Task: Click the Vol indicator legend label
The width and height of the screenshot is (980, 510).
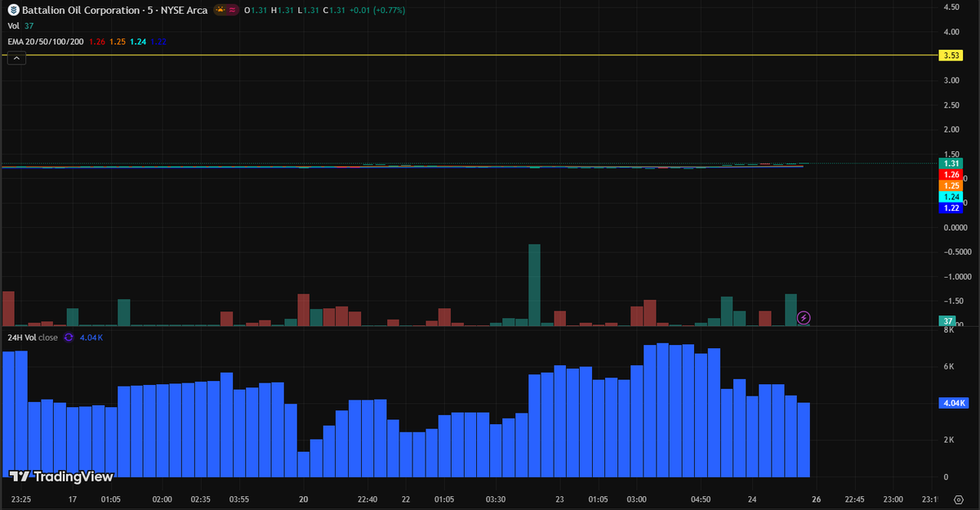Action: click(x=13, y=25)
